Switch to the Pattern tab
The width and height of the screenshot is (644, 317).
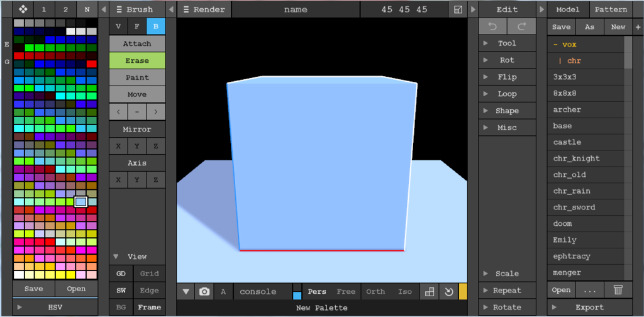[611, 9]
